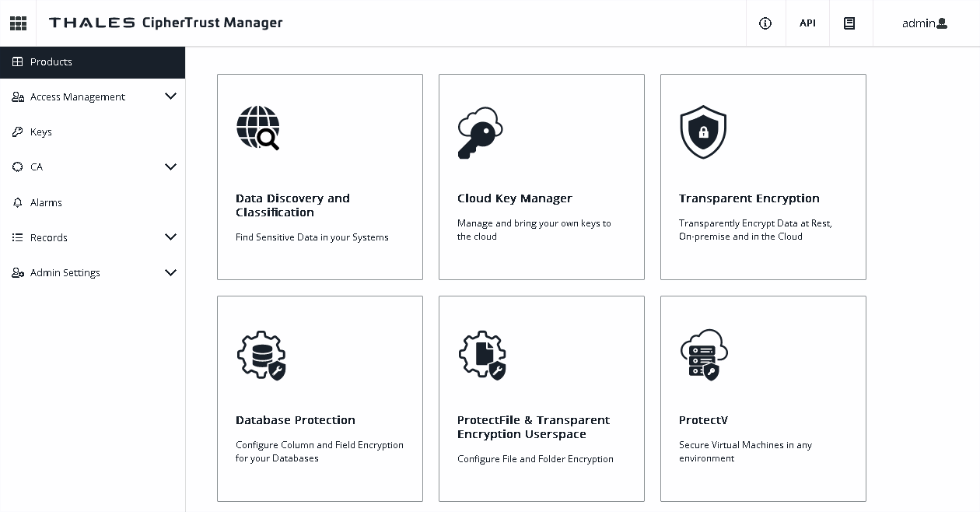Open the app launcher grid icon
The image size is (980, 512).
tap(18, 23)
